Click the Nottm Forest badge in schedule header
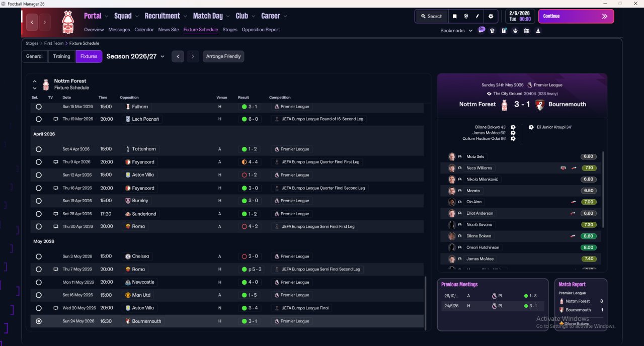644x346 pixels. (46, 84)
